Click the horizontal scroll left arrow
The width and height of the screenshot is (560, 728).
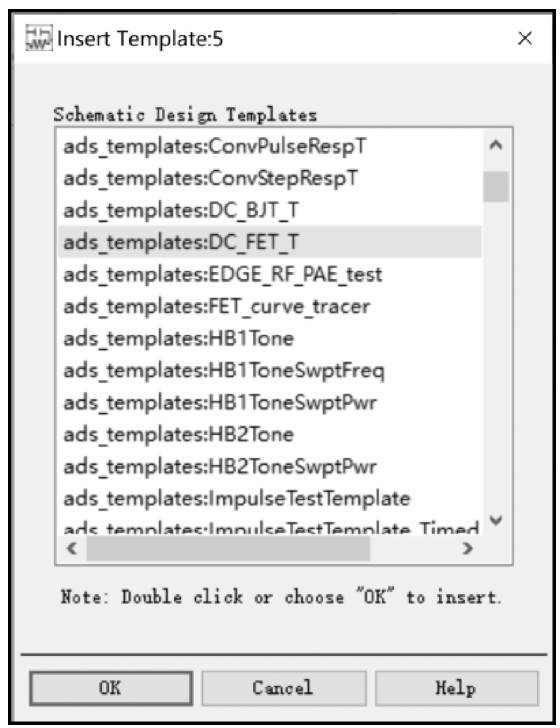(72, 548)
